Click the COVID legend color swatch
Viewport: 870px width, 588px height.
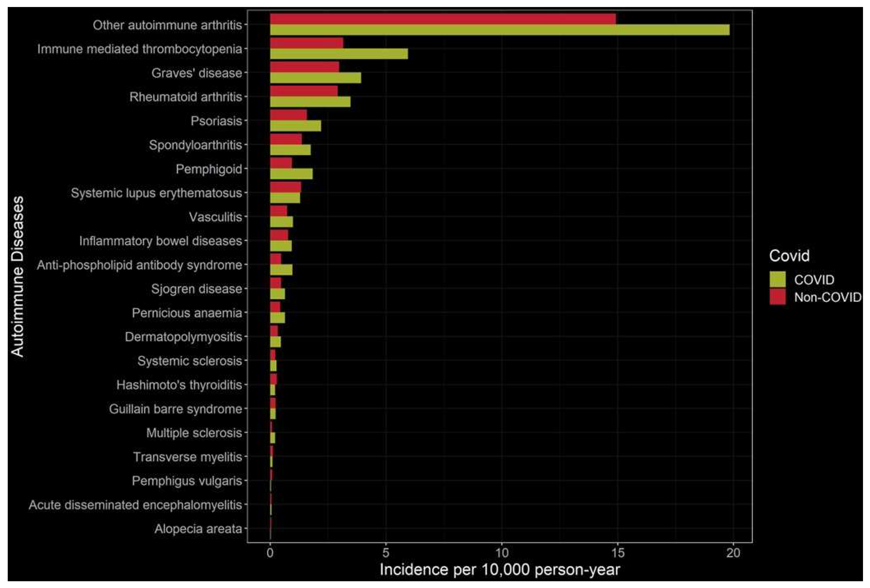tap(777, 279)
